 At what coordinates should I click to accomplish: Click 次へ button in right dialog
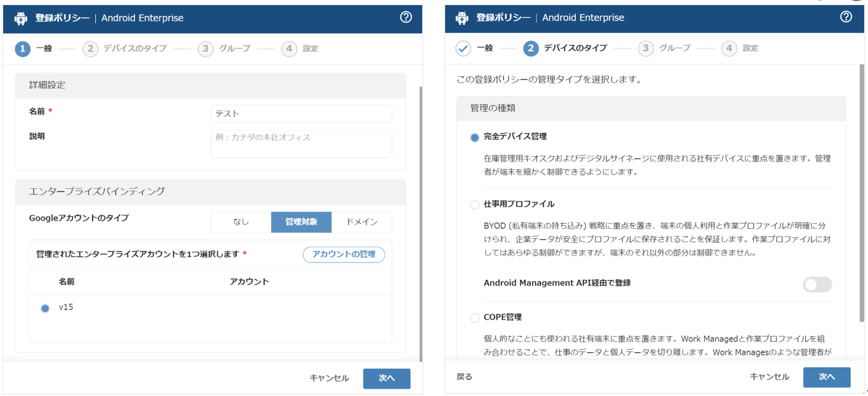click(827, 377)
